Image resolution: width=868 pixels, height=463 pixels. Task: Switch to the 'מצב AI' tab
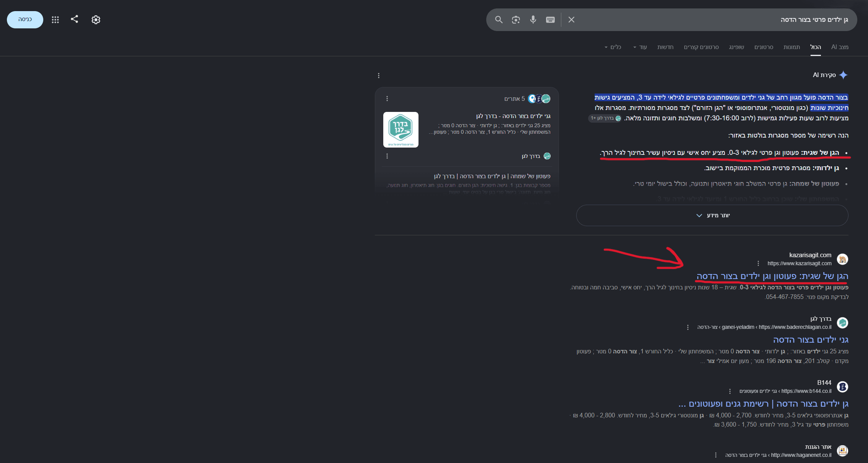[840, 47]
